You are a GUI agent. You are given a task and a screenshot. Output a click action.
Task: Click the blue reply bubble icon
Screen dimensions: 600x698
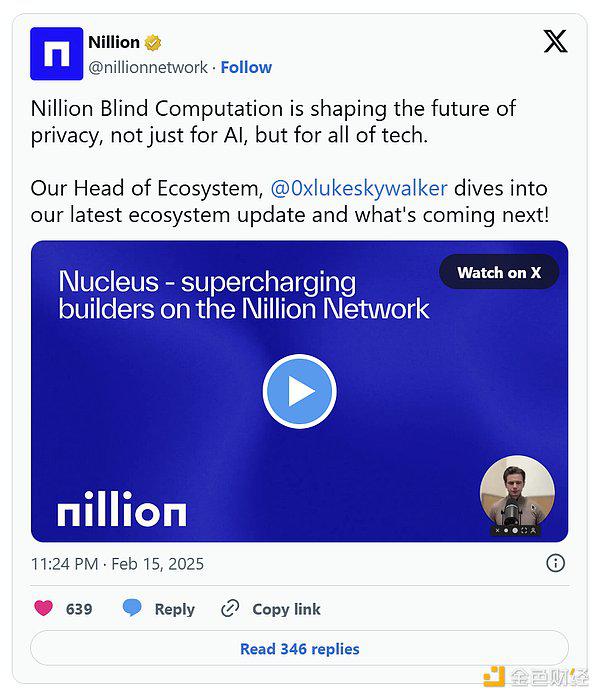coord(132,607)
